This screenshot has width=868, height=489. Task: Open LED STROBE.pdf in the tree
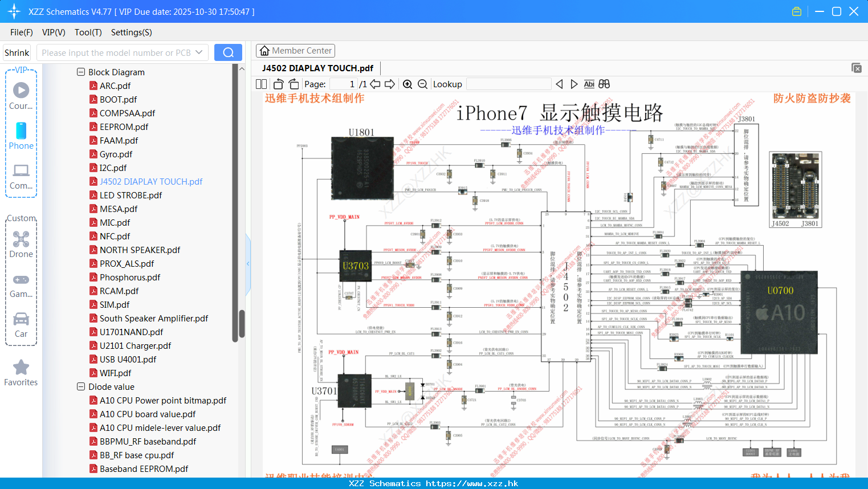[131, 195]
